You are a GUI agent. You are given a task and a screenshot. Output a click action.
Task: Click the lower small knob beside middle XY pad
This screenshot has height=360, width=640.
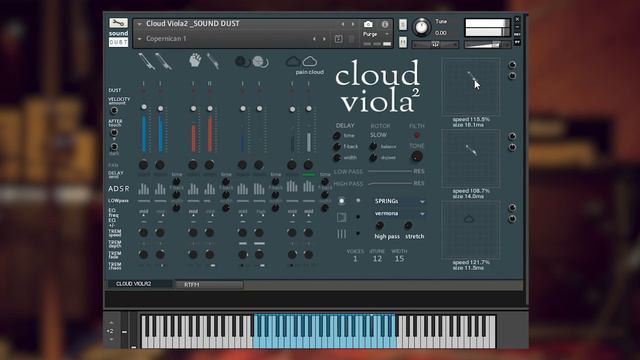(512, 147)
